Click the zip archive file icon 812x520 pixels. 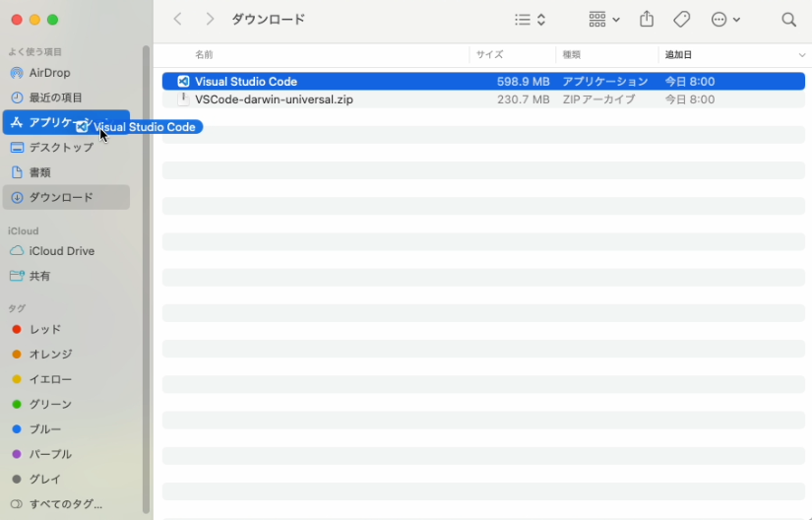[x=183, y=98]
